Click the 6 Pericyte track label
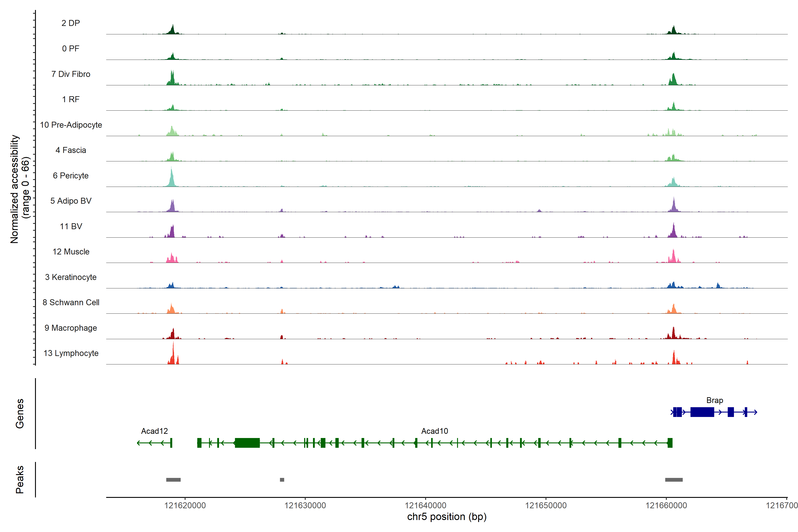This screenshot has width=798, height=532. [70, 176]
